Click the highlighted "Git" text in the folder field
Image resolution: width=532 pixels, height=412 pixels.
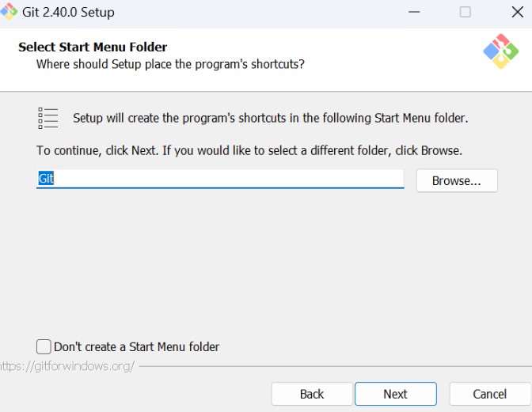46,179
